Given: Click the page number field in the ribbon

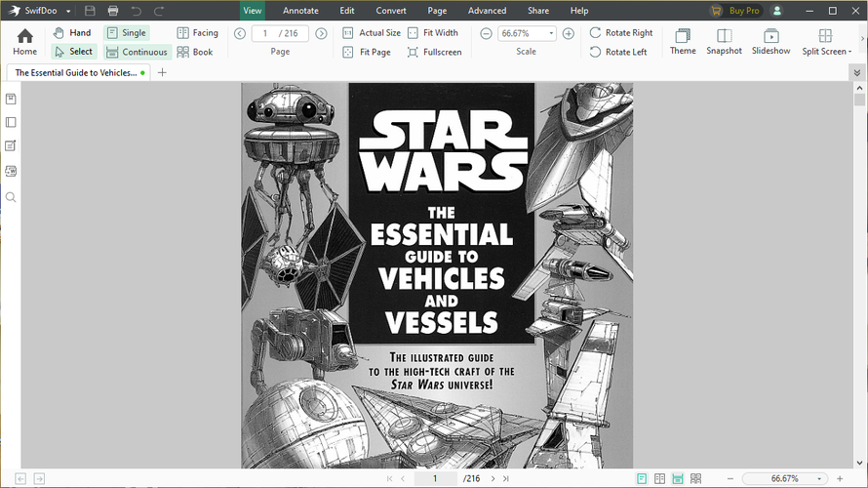Looking at the screenshot, I should pyautogui.click(x=280, y=33).
